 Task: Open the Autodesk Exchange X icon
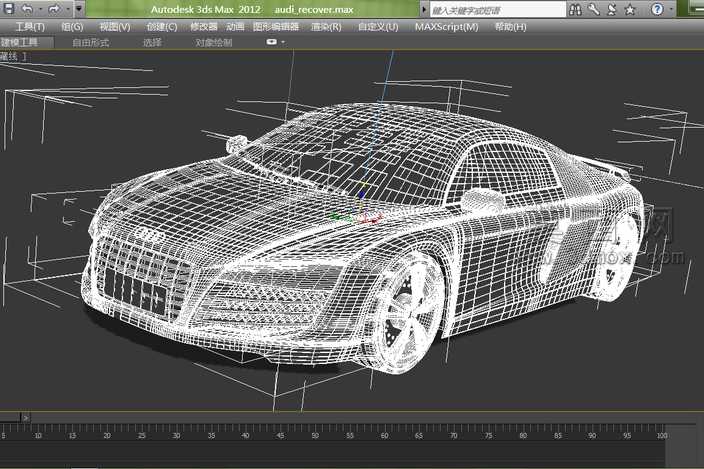click(x=612, y=9)
